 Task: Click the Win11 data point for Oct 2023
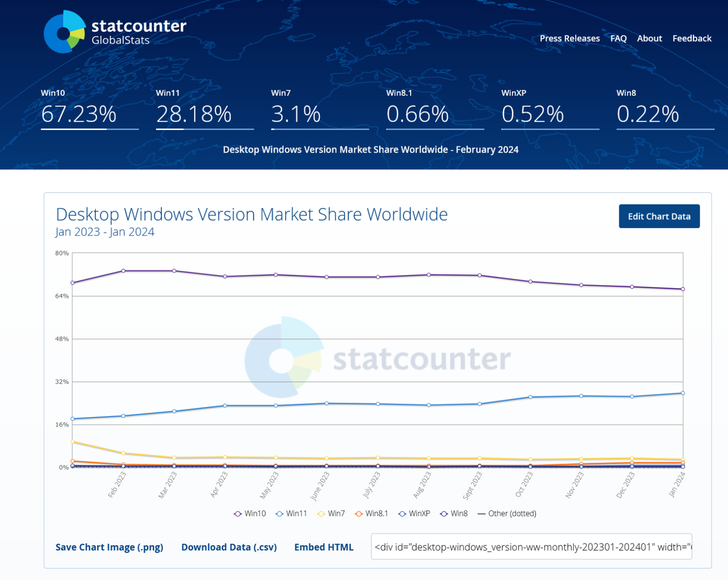pyautogui.click(x=530, y=397)
